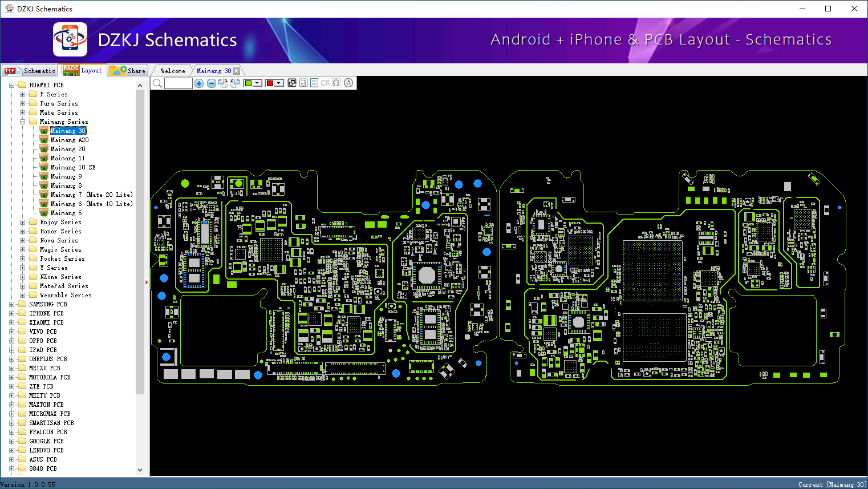Click the Magic Series folder icon
This screenshot has height=489, width=868.
pos(33,249)
